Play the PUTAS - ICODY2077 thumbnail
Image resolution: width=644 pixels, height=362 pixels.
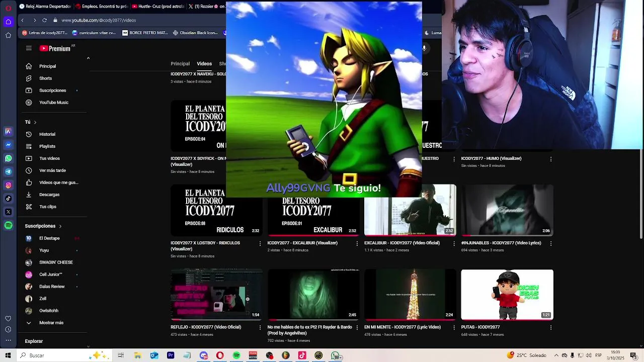tap(507, 295)
